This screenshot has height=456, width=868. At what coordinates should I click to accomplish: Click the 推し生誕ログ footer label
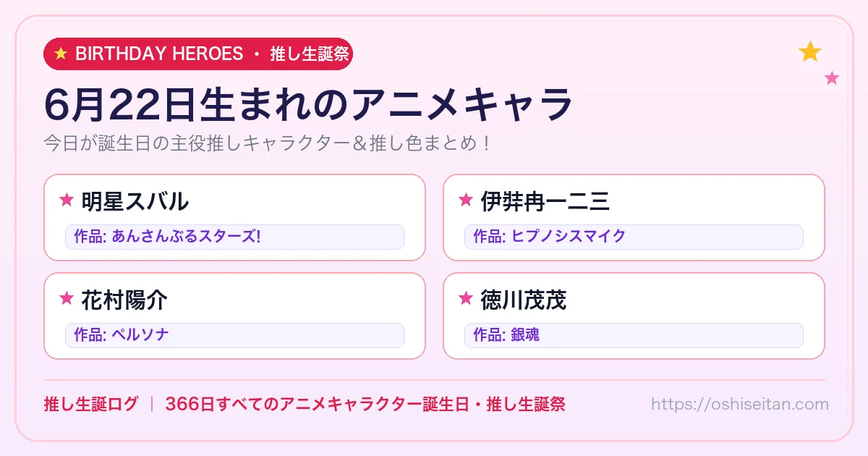[90, 404]
